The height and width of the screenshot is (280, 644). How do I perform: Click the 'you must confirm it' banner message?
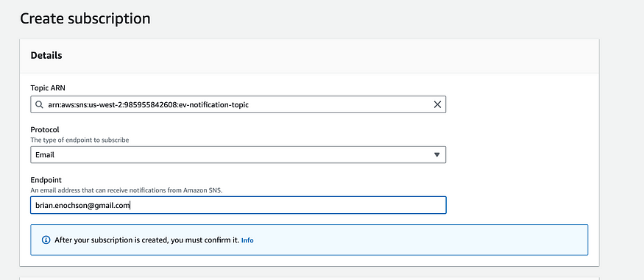click(x=147, y=240)
